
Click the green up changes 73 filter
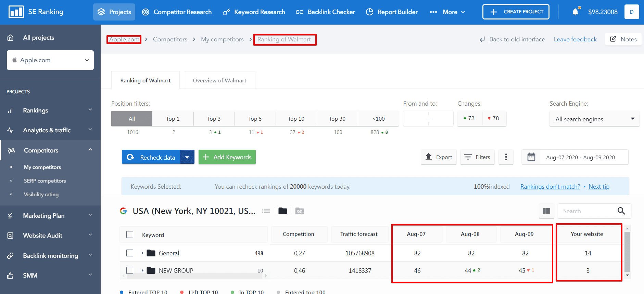click(469, 118)
